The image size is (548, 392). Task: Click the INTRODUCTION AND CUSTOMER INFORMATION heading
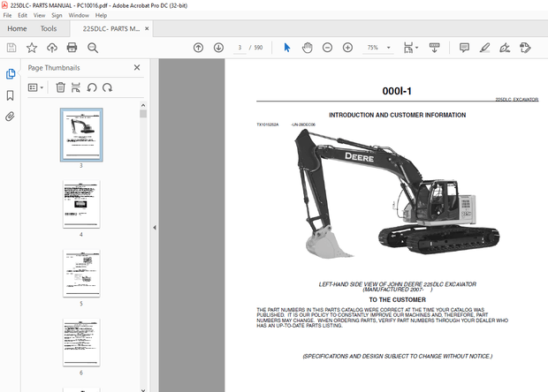(398, 115)
